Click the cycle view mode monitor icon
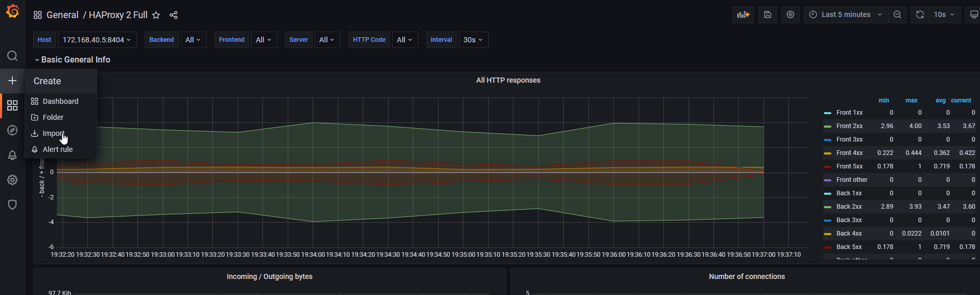Viewport: 980px width, 295px height. pyautogui.click(x=973, y=14)
